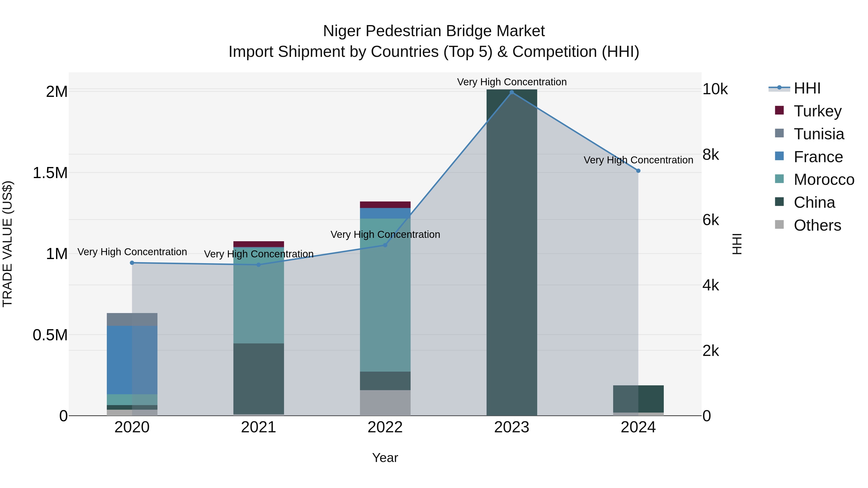
Task: Toggle Morocco series in legend
Action: point(814,180)
